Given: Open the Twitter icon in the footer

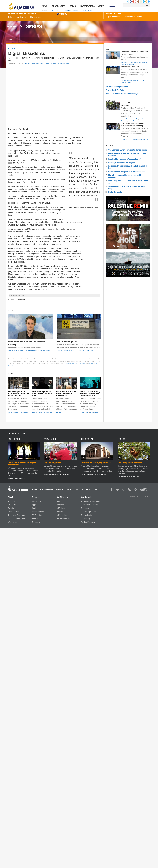Looking at the screenshot, I should 117,490.
